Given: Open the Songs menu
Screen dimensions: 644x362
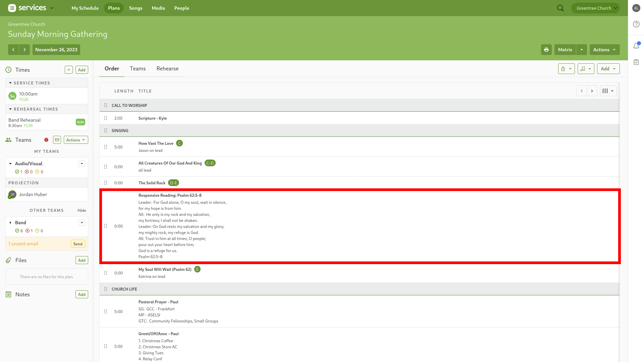Looking at the screenshot, I should click(x=136, y=8).
